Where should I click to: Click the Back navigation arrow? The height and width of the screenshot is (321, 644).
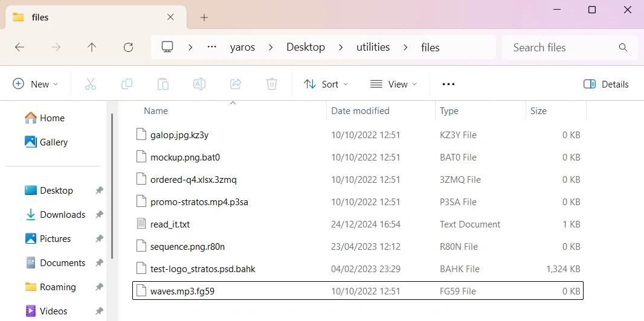pos(20,47)
